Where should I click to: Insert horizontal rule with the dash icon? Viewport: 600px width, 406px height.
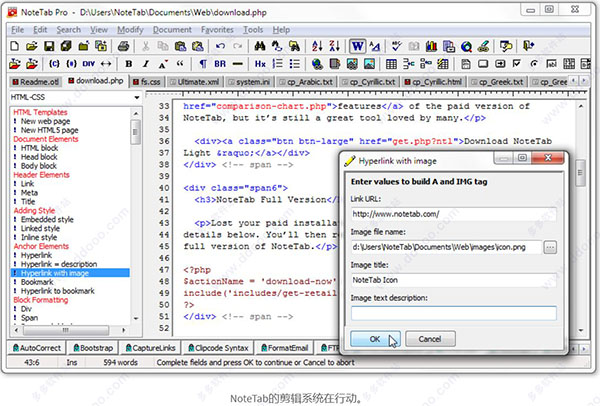coord(237,64)
